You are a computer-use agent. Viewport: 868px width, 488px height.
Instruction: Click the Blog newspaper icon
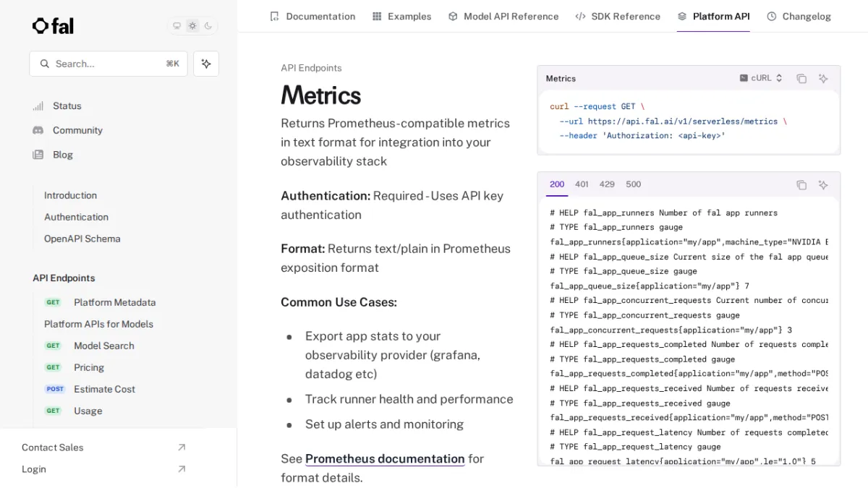tap(38, 155)
